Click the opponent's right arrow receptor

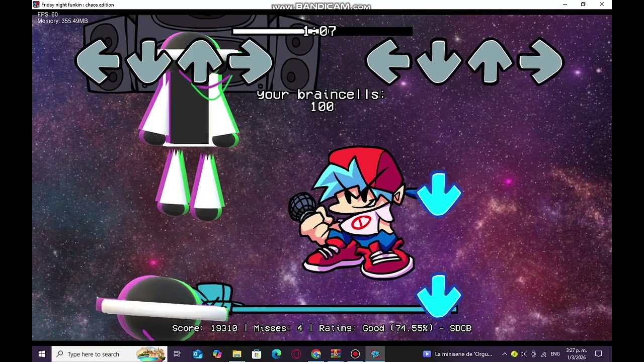coord(251,61)
